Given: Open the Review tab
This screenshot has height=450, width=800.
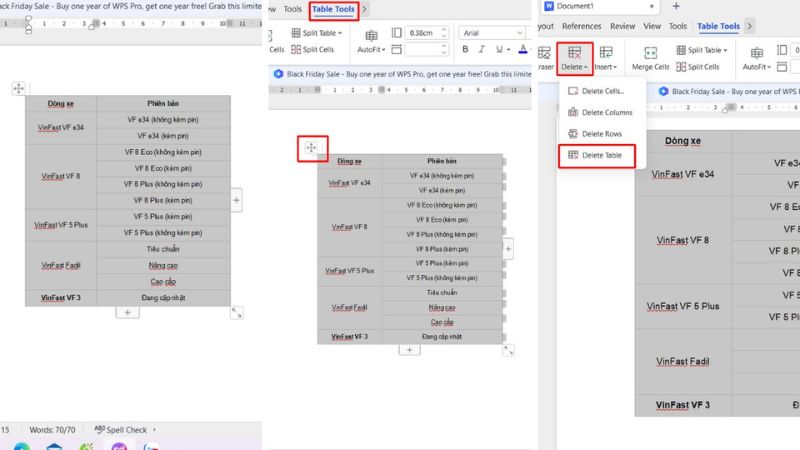Looking at the screenshot, I should [x=622, y=26].
